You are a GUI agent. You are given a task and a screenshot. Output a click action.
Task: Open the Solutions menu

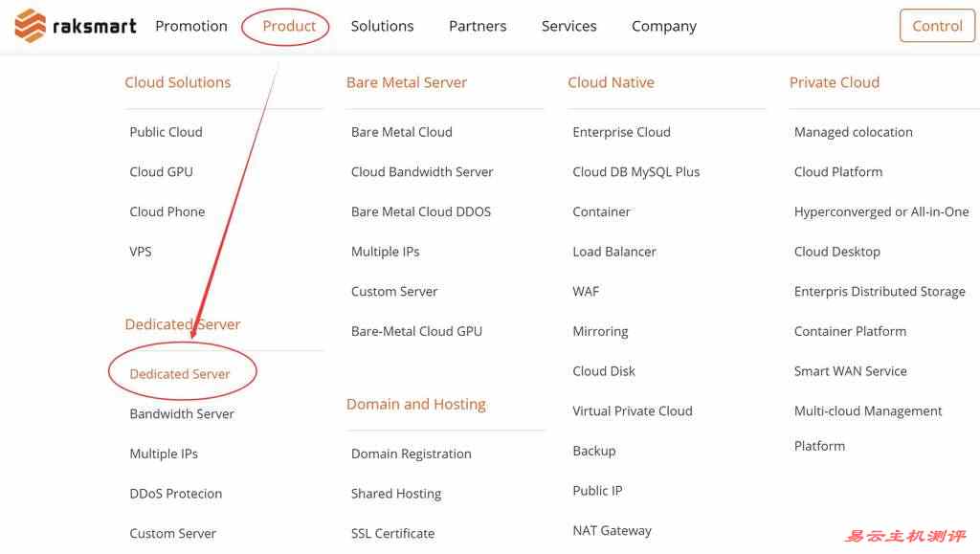382,26
